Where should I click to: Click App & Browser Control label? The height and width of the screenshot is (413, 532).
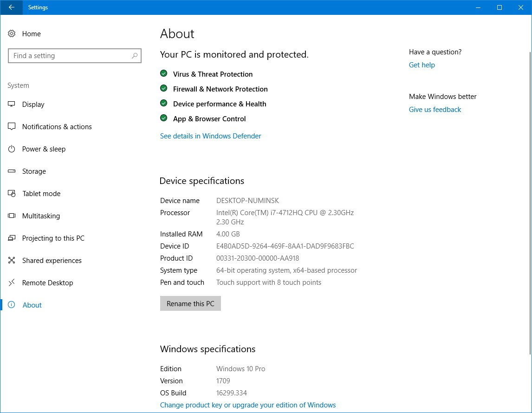(209, 119)
